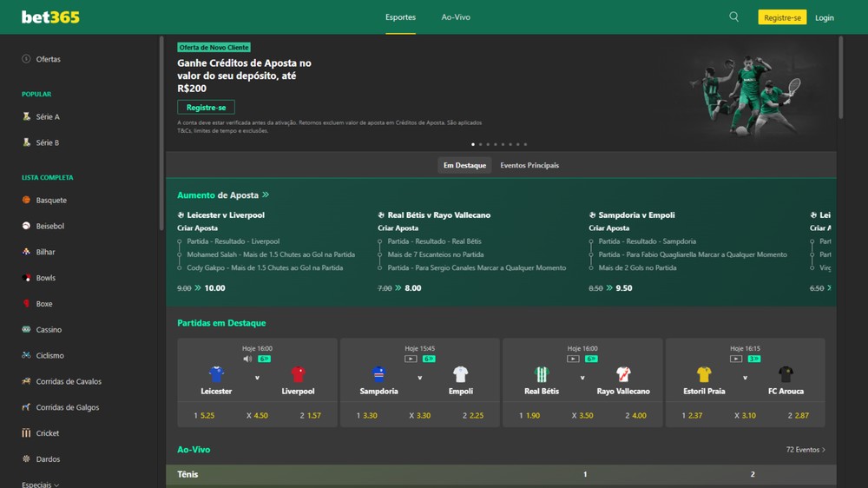Bet on Empoli win at 2.25
Viewport: 868px width, 488px height.
473,415
